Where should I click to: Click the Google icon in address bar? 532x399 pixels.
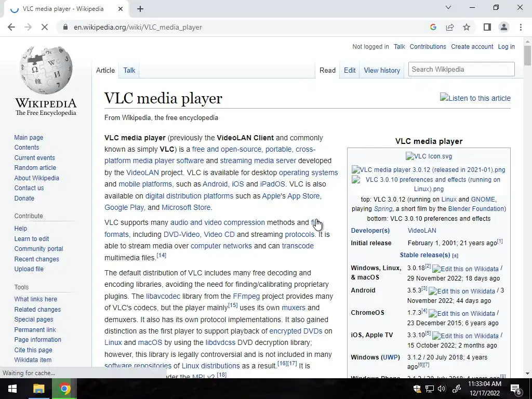pos(433,27)
